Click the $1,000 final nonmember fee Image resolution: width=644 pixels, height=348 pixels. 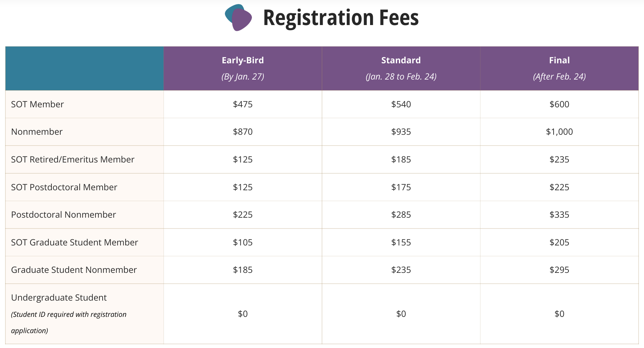click(559, 132)
